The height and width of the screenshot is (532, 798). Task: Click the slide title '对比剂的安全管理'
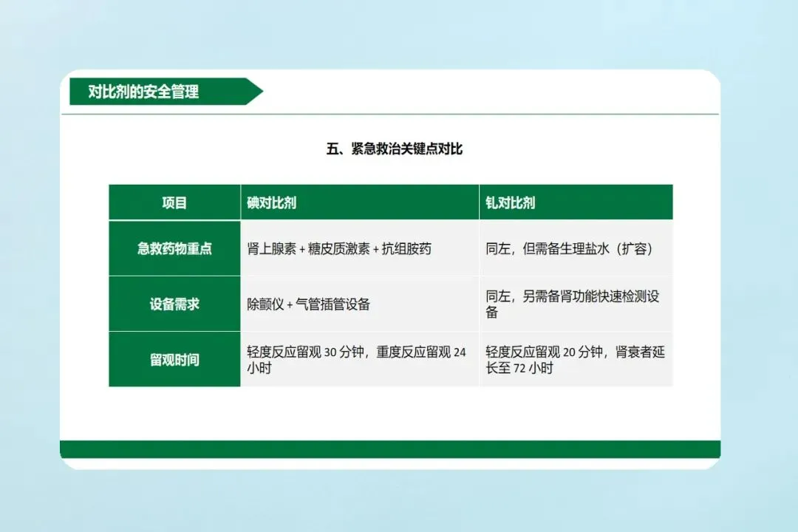(x=143, y=92)
